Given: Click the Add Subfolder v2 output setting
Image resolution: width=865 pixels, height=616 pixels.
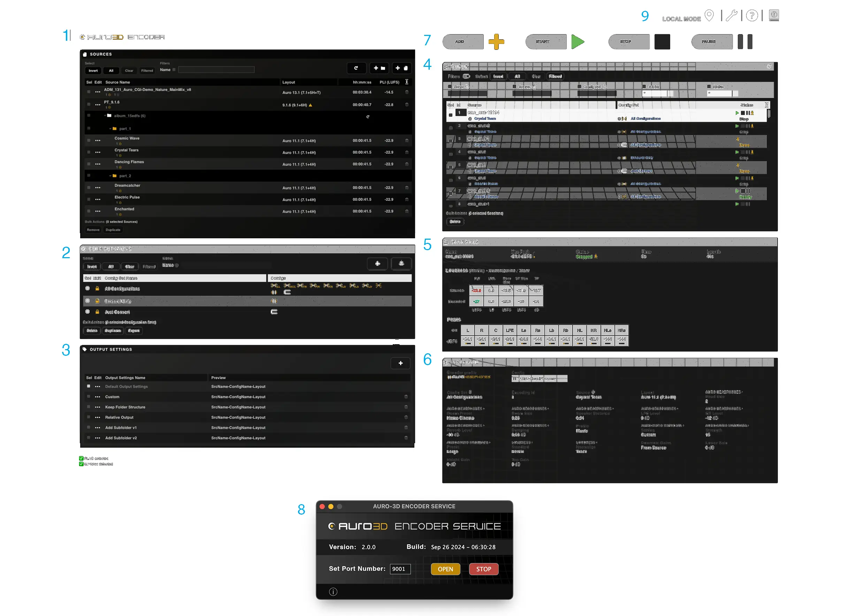Looking at the screenshot, I should 121,438.
